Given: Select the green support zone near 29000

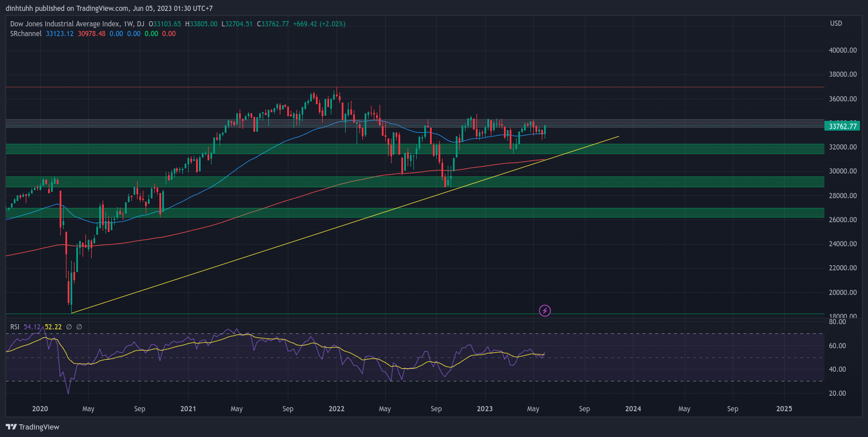Looking at the screenshot, I should (x=415, y=182).
